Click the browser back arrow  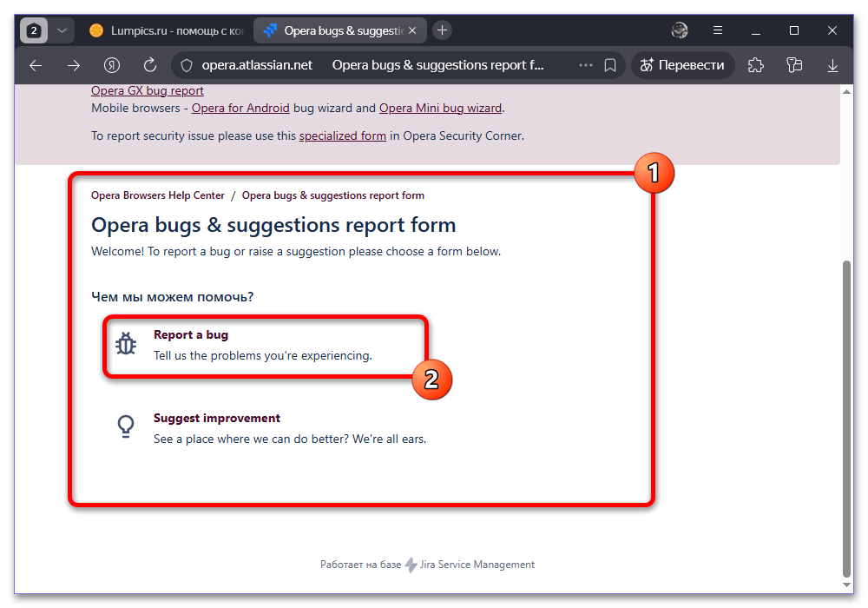click(36, 65)
